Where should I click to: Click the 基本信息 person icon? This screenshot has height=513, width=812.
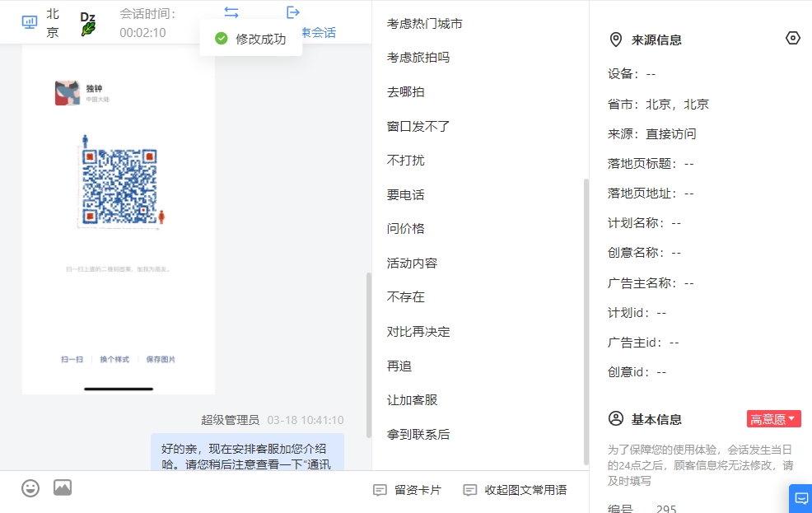tap(616, 418)
